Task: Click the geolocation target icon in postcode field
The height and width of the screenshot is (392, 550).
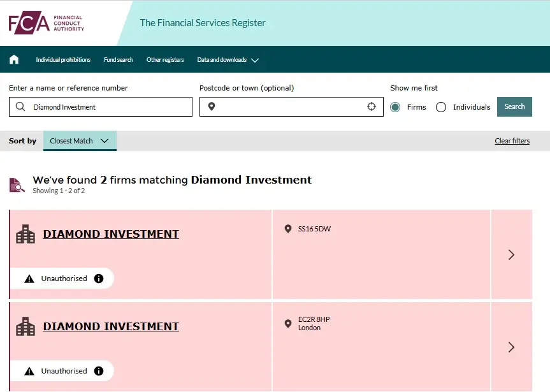Action: click(372, 106)
